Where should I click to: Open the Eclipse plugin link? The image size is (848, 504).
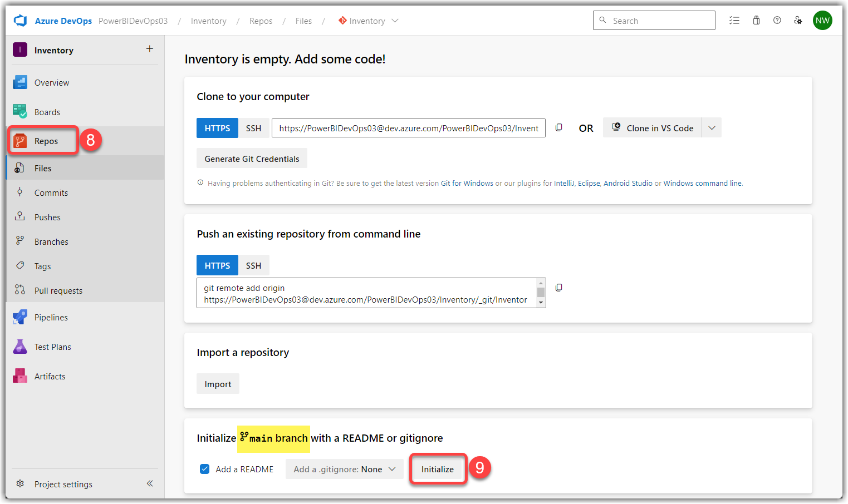click(x=589, y=183)
